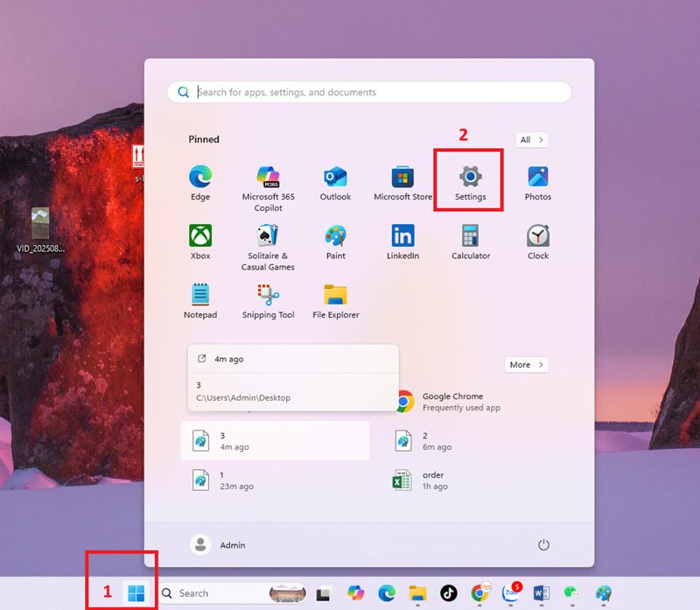The height and width of the screenshot is (610, 700).
Task: Open the Admin user account menu
Action: (x=218, y=545)
